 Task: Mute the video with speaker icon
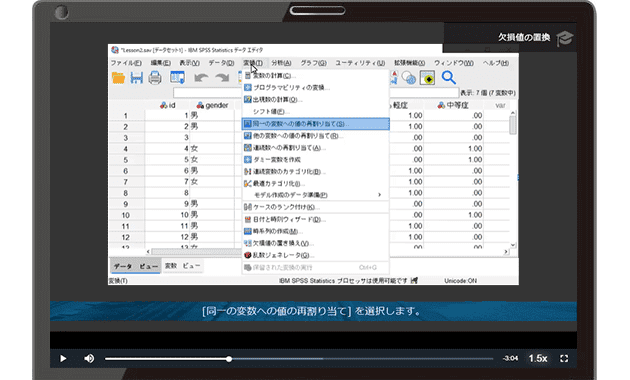[89, 358]
